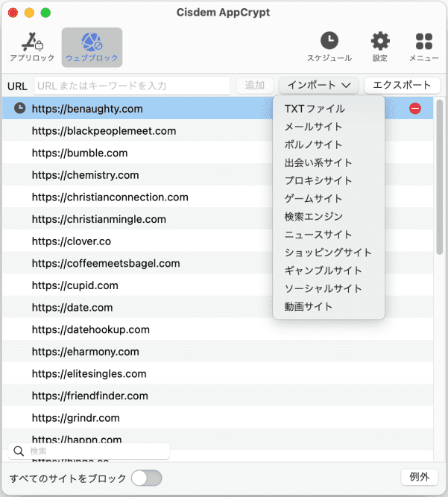Select https://grindr.com row
448x497 pixels.
tap(218, 418)
